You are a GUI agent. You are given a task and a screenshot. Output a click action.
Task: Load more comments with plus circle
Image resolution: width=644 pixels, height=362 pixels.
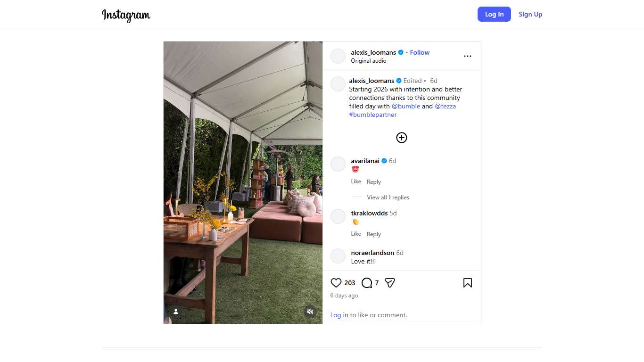[x=401, y=138]
